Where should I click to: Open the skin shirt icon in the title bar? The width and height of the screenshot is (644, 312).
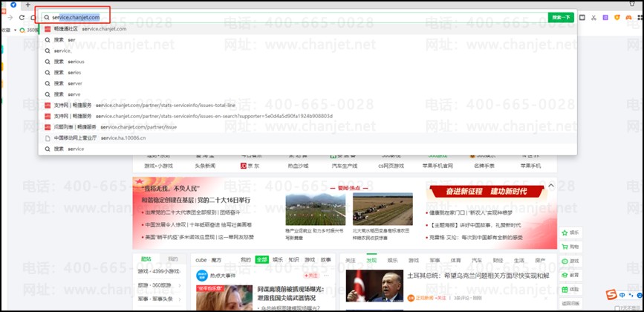pyautogui.click(x=633, y=4)
